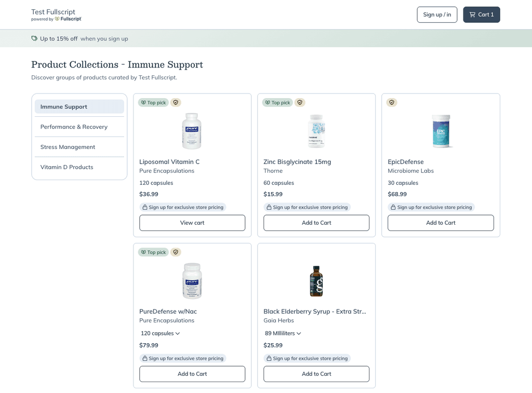Open Liposomal Vitamin C product image
The width and height of the screenshot is (532, 393).
[x=192, y=131]
